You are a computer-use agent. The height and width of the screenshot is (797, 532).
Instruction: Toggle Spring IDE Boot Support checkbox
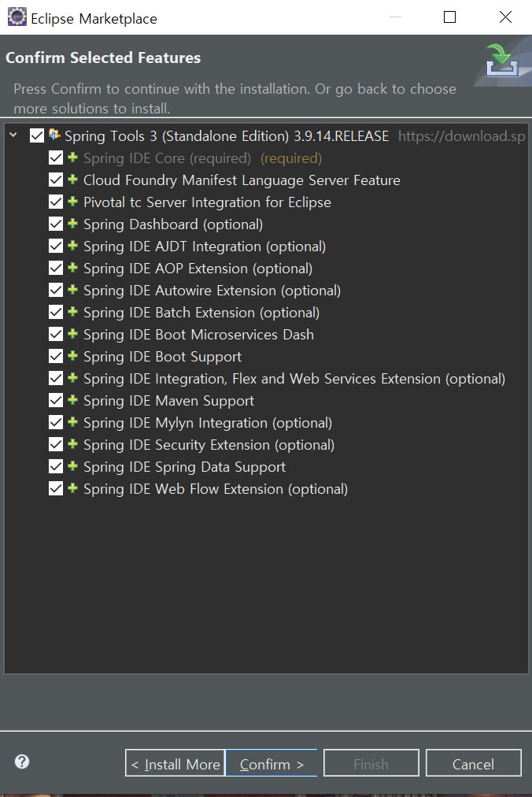56,356
